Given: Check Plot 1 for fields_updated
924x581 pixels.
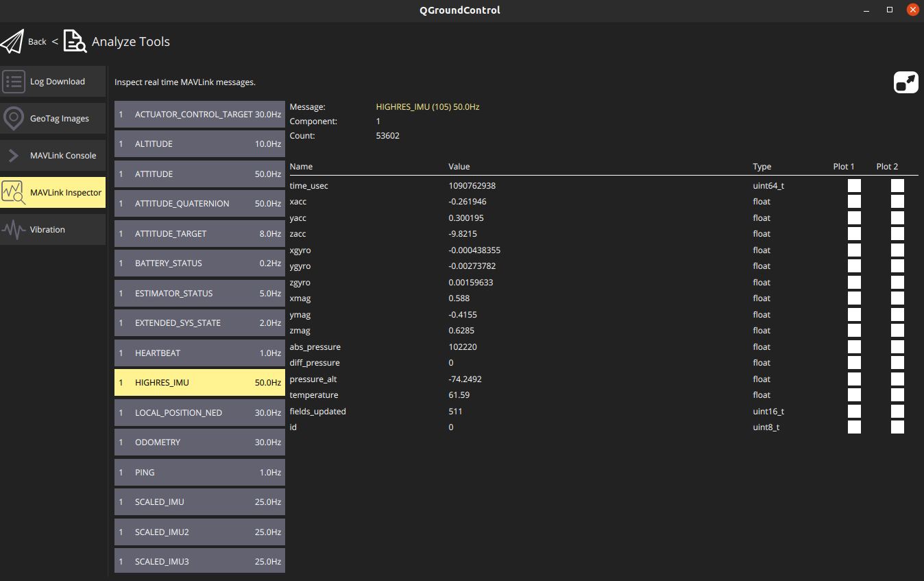Looking at the screenshot, I should point(854,411).
